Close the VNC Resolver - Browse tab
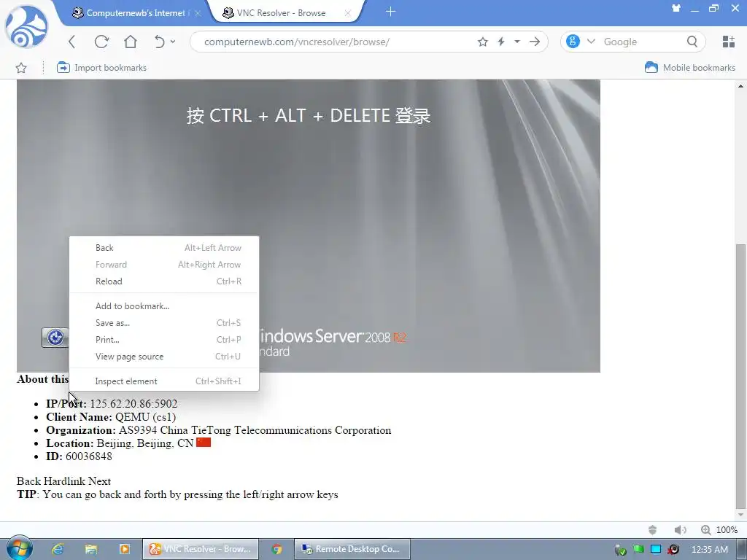This screenshot has width=747, height=560. click(x=348, y=13)
